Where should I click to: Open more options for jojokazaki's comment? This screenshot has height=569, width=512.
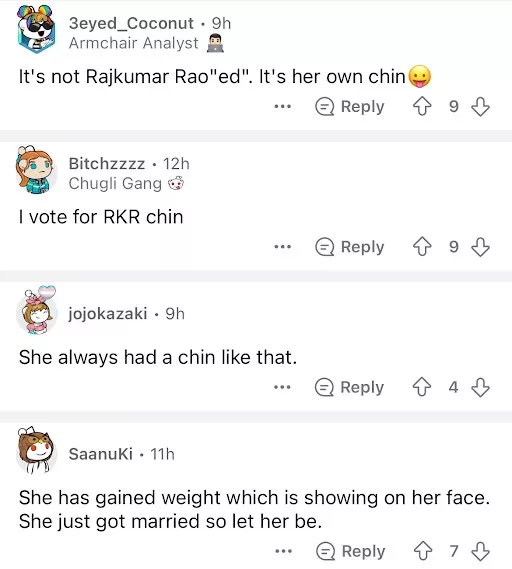pyautogui.click(x=282, y=387)
